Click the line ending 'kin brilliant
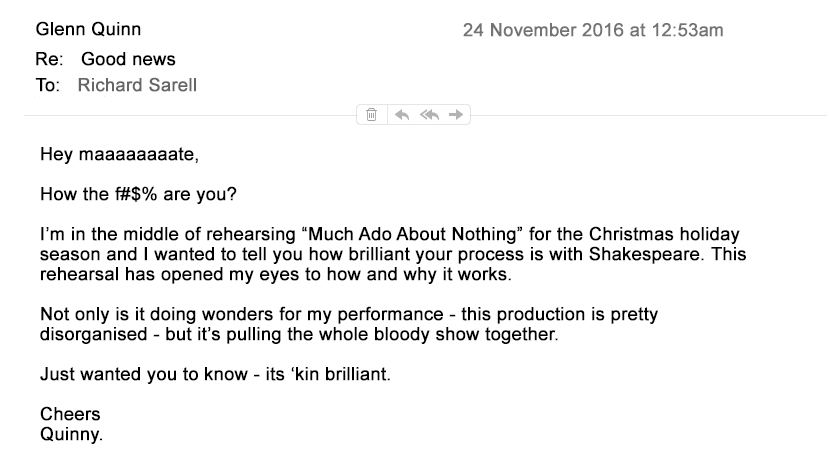This screenshot has width=830, height=457. (215, 374)
